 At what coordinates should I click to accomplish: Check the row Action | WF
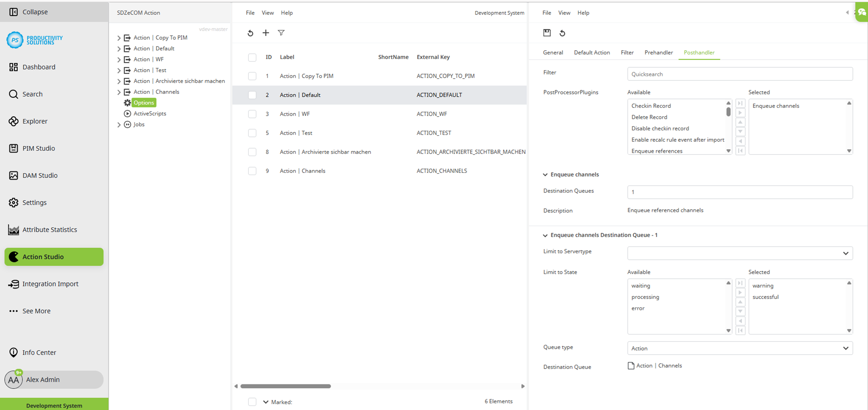tap(252, 114)
